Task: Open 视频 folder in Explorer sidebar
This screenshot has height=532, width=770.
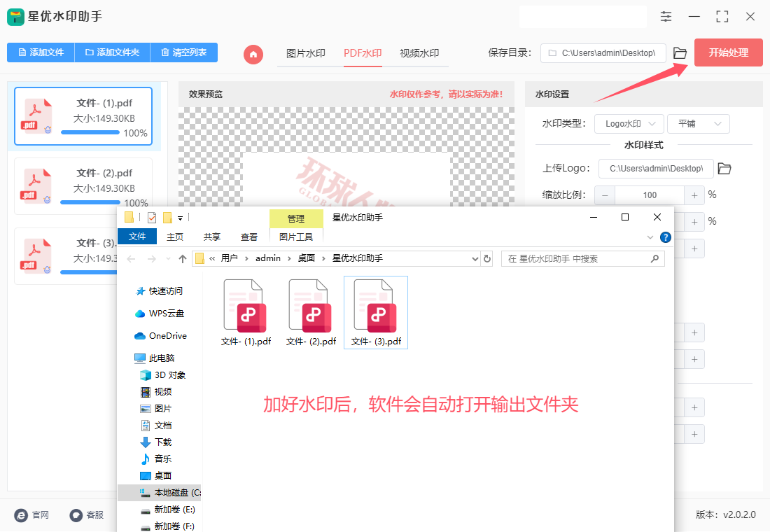Action: [156, 392]
